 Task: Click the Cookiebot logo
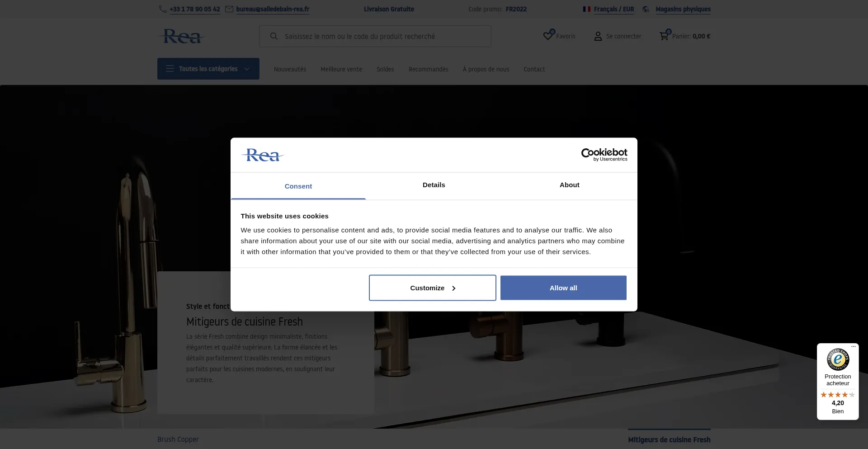coord(604,155)
